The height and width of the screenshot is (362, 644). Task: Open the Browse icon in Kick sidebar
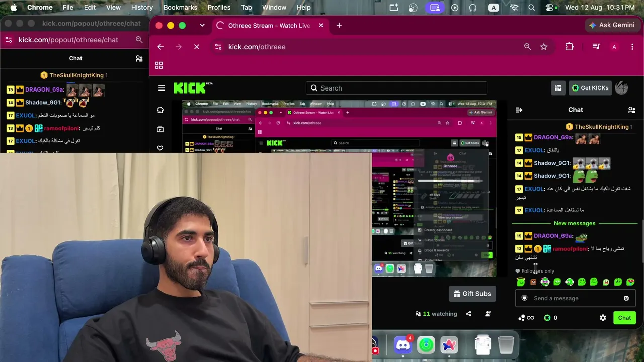(x=160, y=129)
